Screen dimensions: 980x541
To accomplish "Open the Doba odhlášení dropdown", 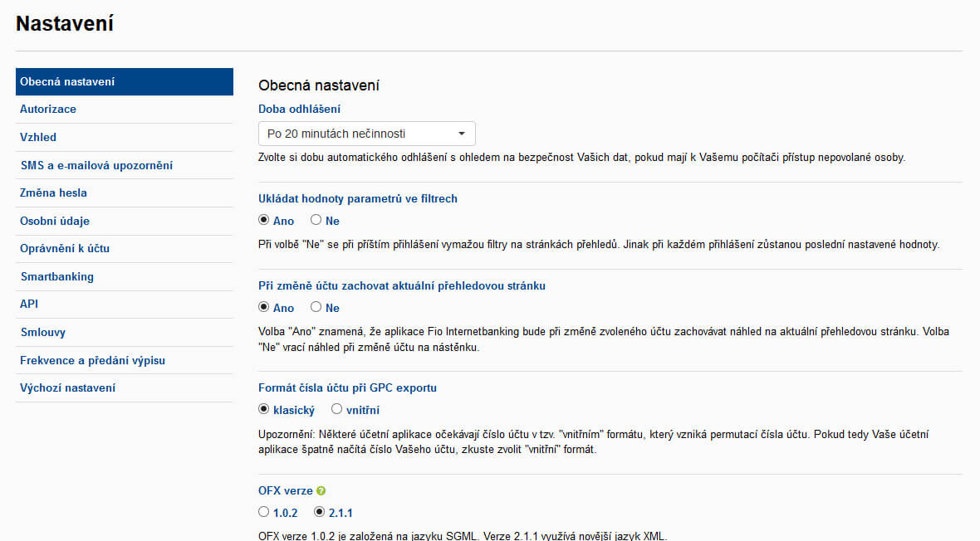I will (x=366, y=134).
